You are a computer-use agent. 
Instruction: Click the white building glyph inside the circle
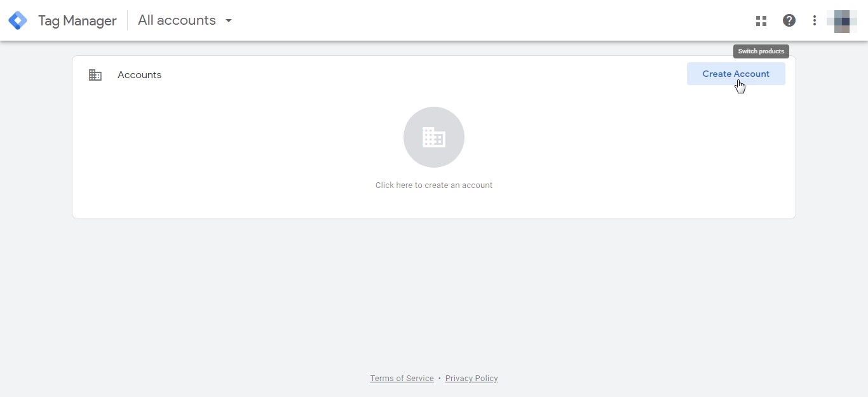pyautogui.click(x=434, y=137)
